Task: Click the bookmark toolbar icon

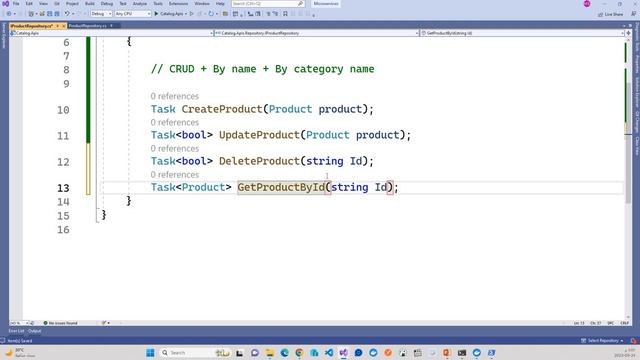Action: click(x=285, y=14)
